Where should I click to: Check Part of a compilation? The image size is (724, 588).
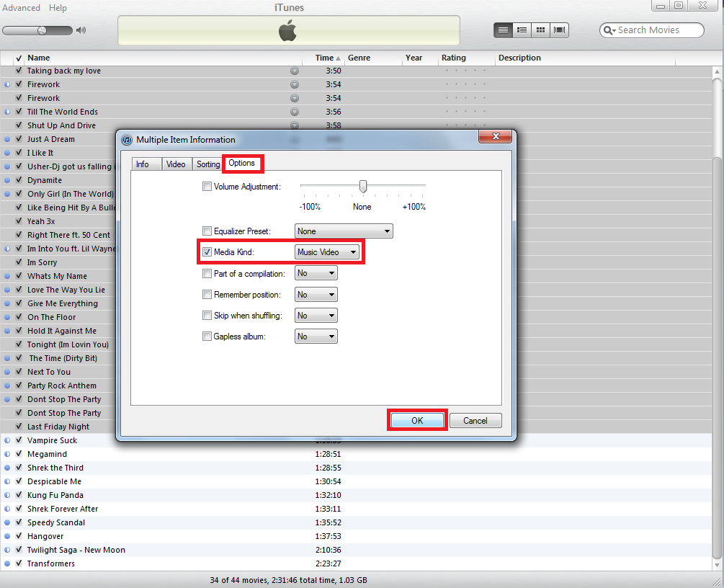pyautogui.click(x=207, y=273)
